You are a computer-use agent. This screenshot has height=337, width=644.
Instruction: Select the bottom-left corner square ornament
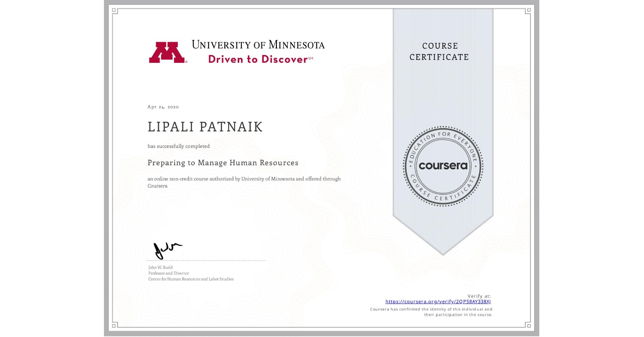(x=114, y=326)
